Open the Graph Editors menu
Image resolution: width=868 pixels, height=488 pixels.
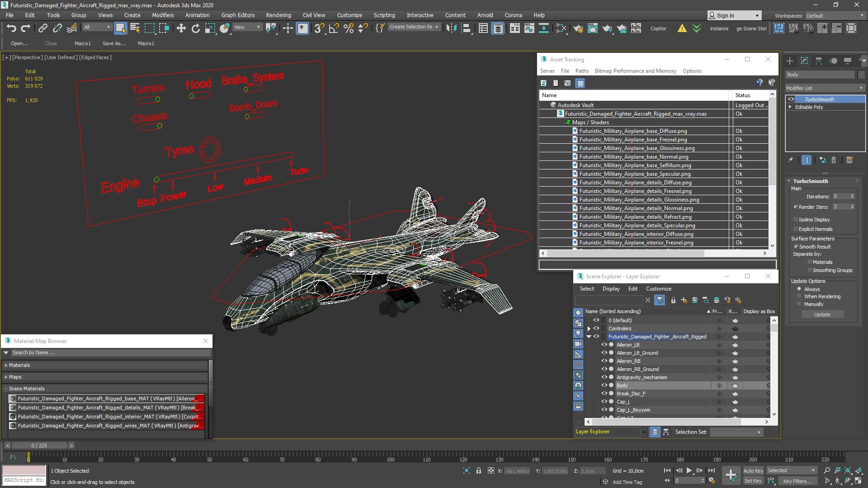pos(238,15)
